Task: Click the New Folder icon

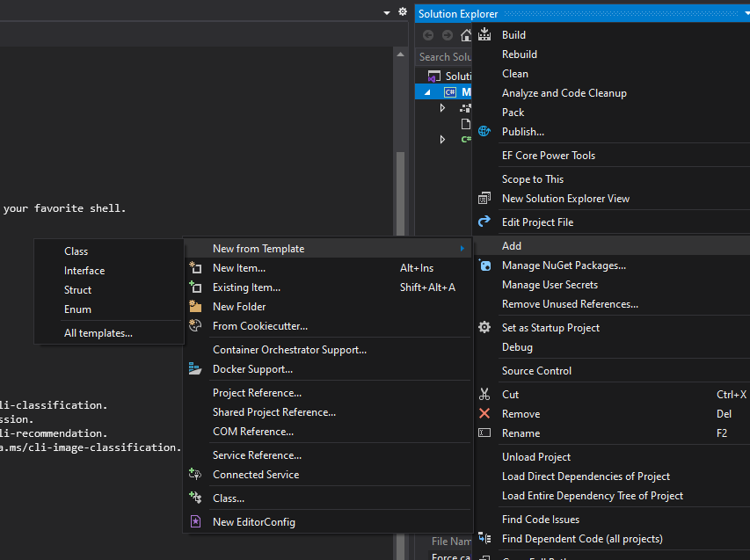Action: point(195,306)
